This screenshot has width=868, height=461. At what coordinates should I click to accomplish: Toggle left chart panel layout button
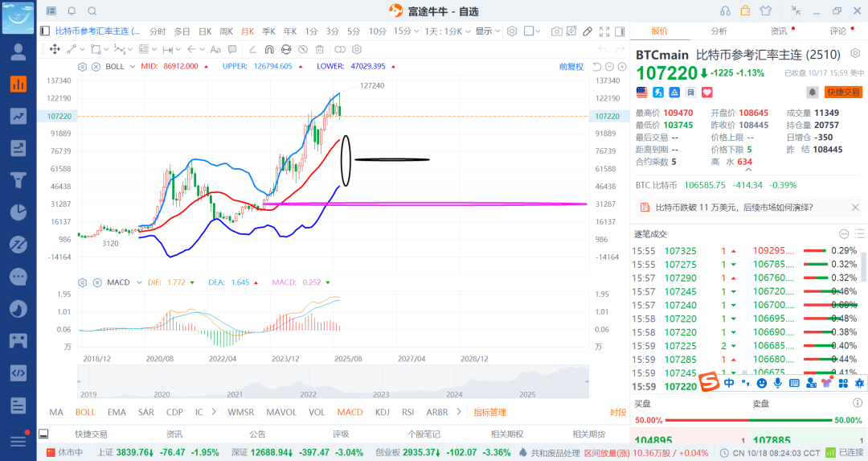(x=45, y=31)
